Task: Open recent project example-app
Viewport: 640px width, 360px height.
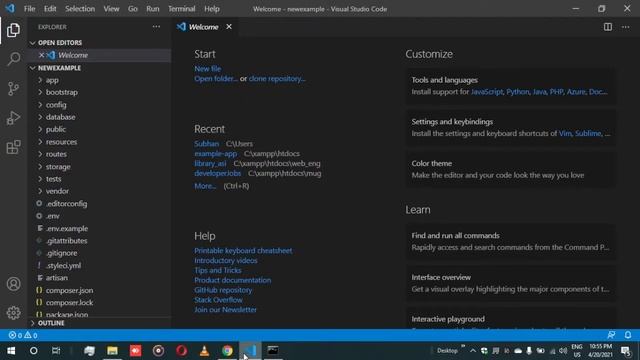Action: click(216, 153)
